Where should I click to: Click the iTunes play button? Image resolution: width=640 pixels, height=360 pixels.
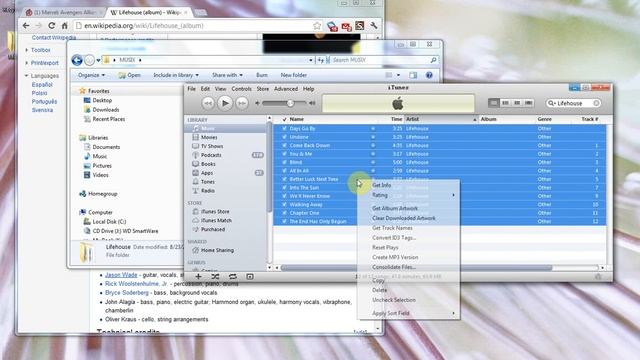[x=225, y=103]
